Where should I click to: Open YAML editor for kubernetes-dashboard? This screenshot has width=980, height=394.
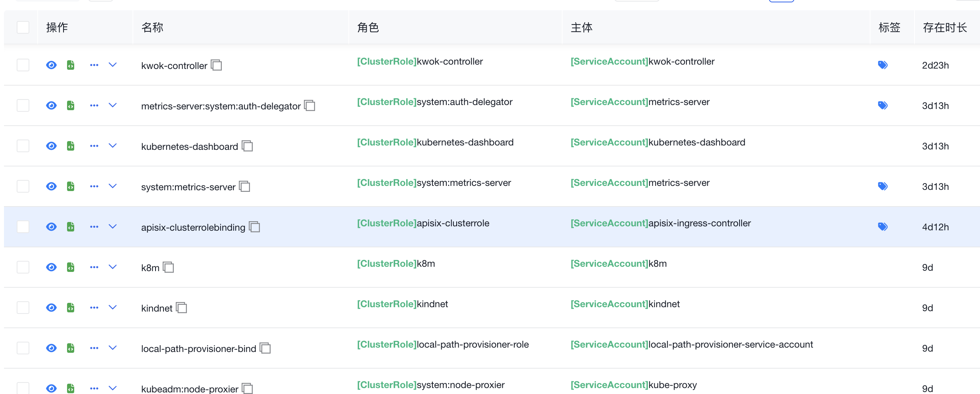tap(71, 146)
